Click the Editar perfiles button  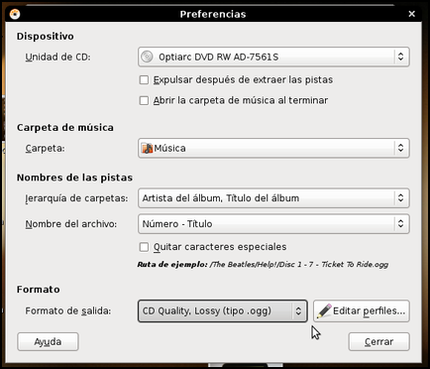click(x=361, y=311)
